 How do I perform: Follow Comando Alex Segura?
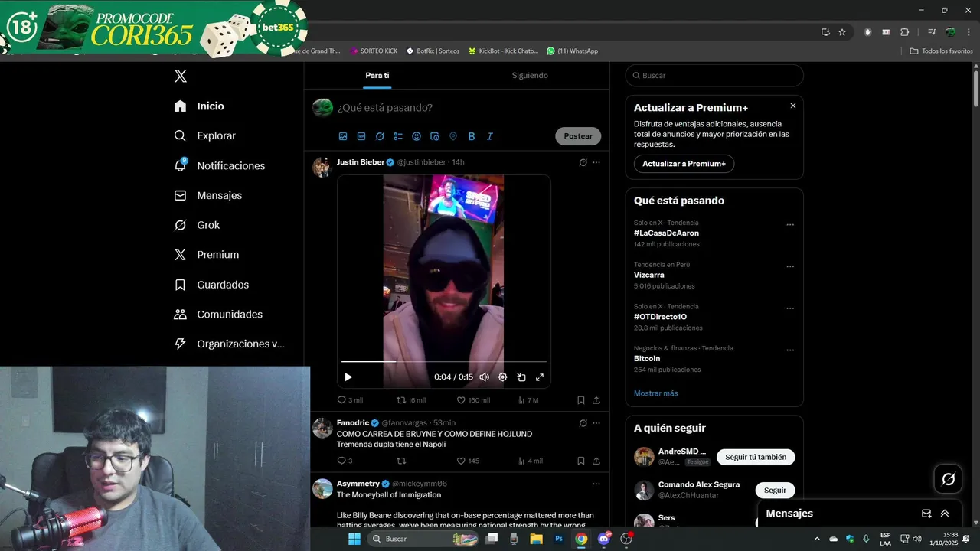pos(775,491)
